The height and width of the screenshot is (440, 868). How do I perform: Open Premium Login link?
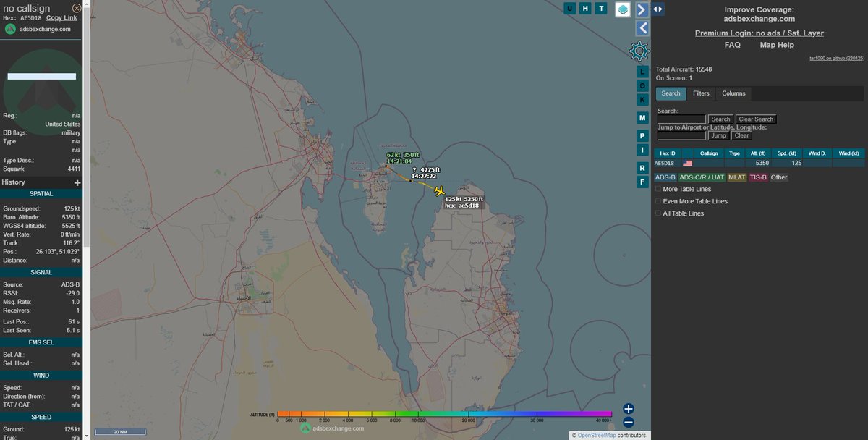[759, 33]
